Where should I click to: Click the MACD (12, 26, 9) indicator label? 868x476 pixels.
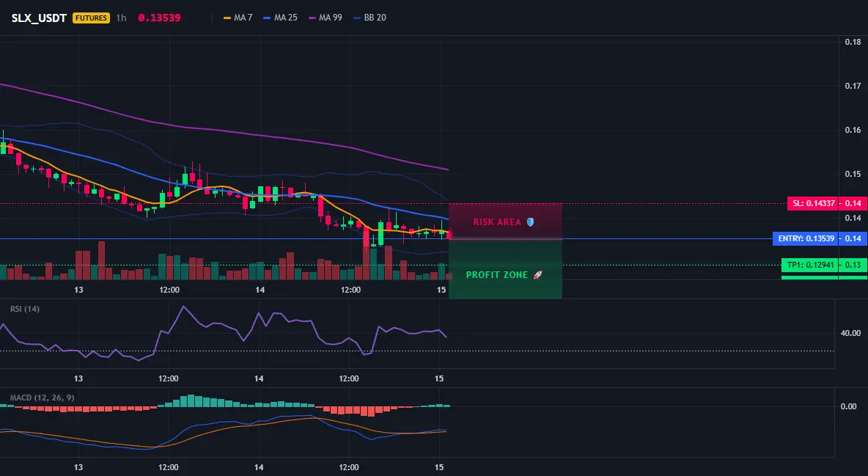(42, 398)
